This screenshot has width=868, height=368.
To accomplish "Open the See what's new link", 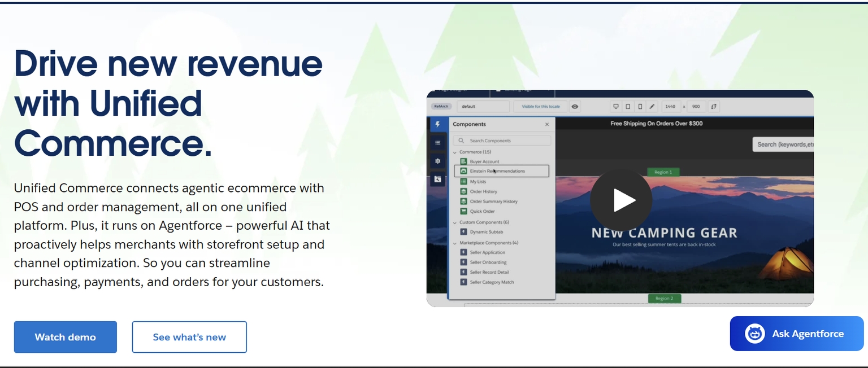I will tap(189, 337).
